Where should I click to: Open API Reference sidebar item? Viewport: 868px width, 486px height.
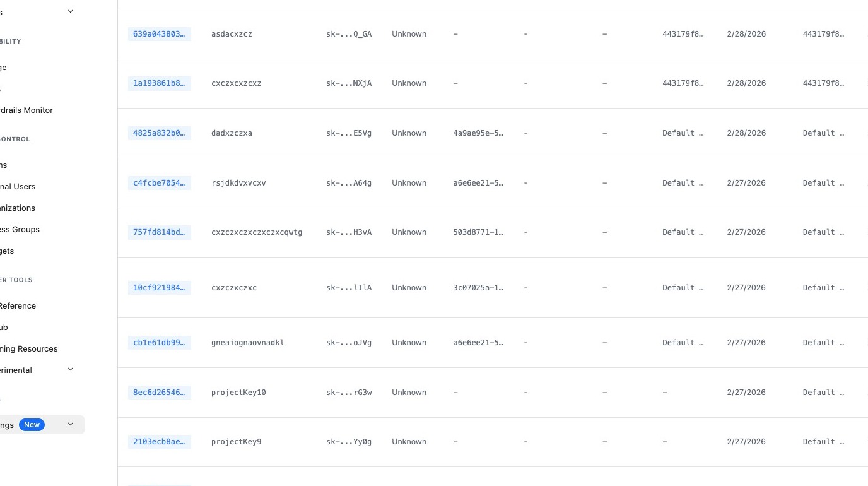tap(18, 305)
